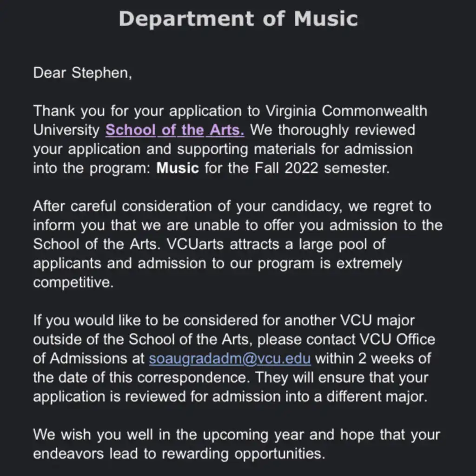Click the Department of Music heading

tap(238, 19)
